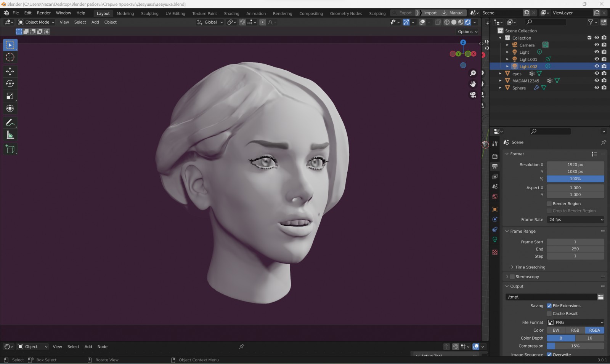Image resolution: width=610 pixels, height=364 pixels.
Task: Select the Move tool
Action: coord(10,71)
